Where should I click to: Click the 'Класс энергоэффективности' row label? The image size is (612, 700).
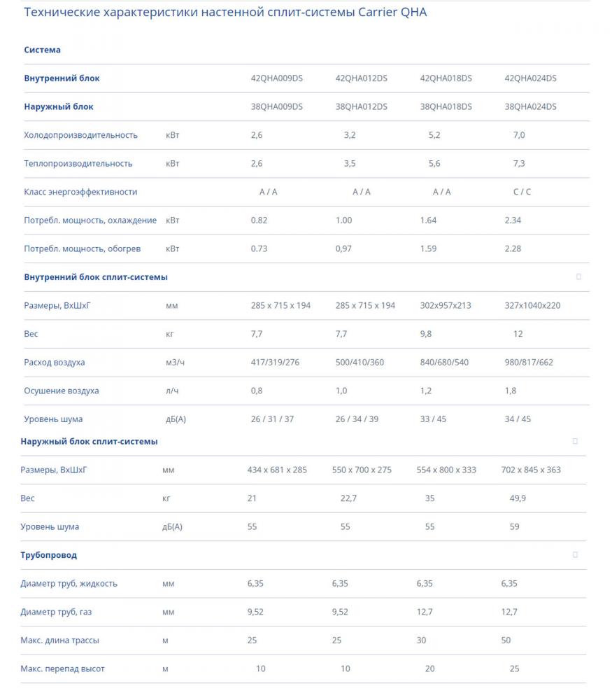pos(80,192)
